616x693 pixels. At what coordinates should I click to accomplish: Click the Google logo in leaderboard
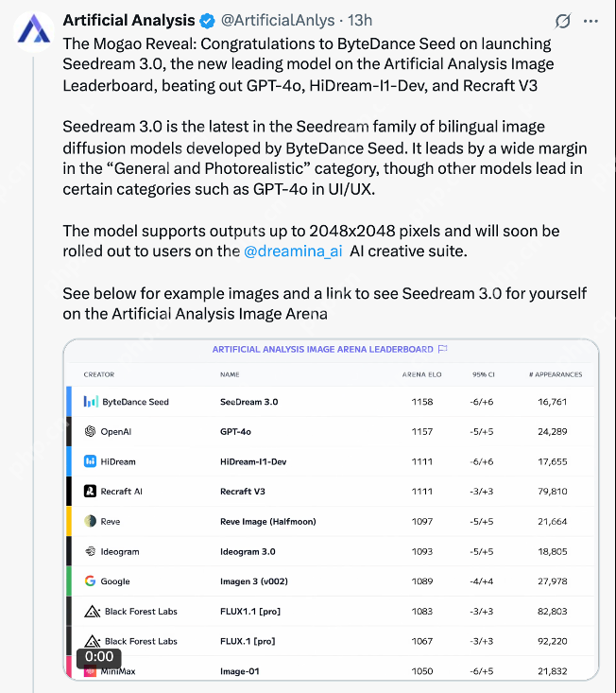(91, 581)
